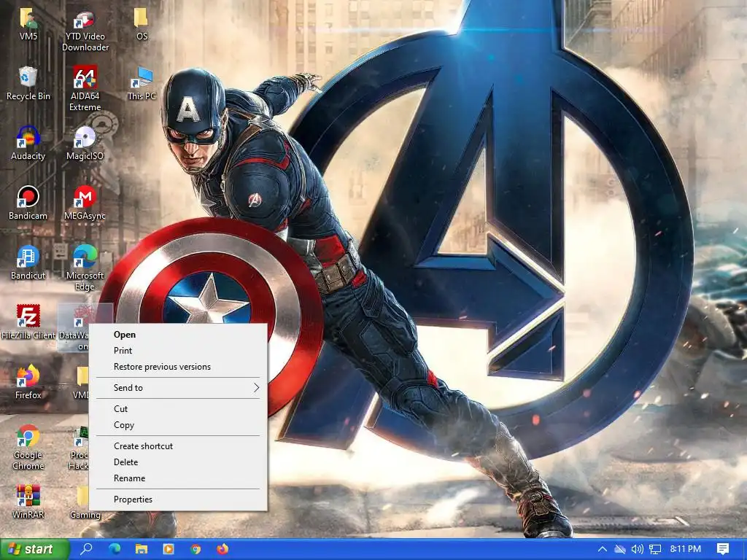Image resolution: width=747 pixels, height=560 pixels.
Task: Open the cloud sync tray icon
Action: tap(619, 549)
